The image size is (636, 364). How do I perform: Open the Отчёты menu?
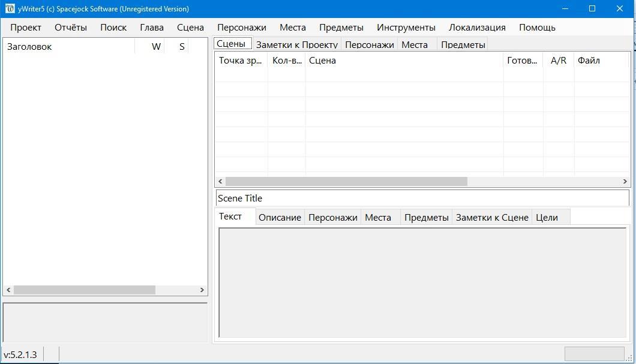pos(71,28)
